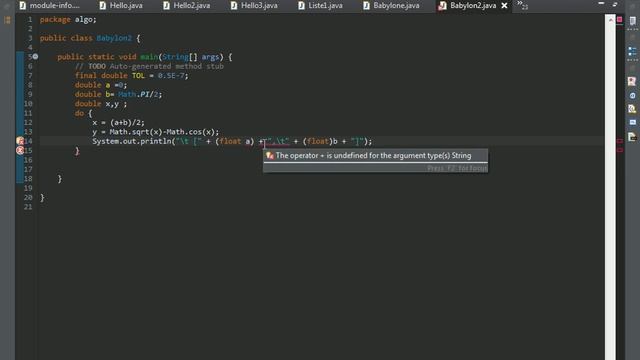Image resolution: width=640 pixels, height=360 pixels.
Task: Open the Outline view icon in right trim
Action: (x=632, y=51)
